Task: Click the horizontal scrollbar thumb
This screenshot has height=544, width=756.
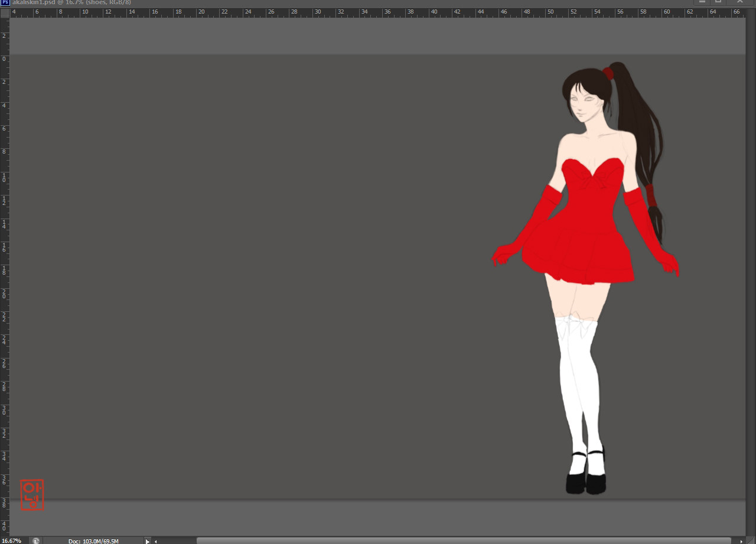Action: [464, 540]
